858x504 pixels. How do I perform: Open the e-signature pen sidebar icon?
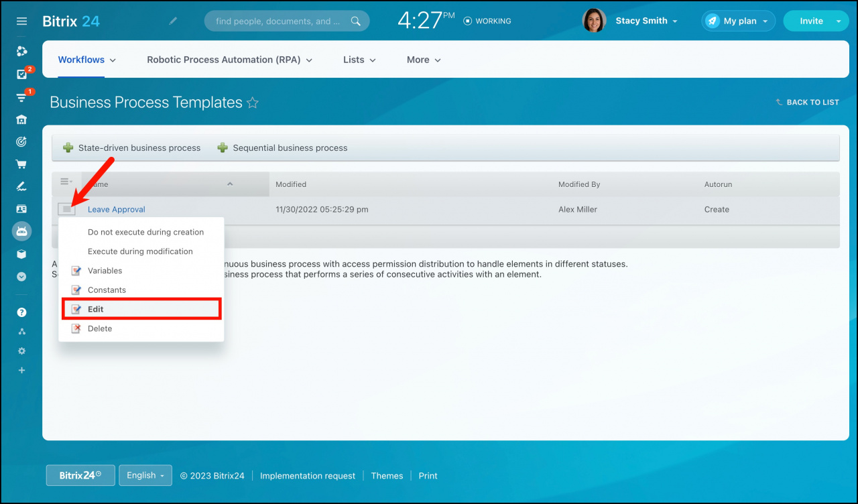click(x=21, y=186)
